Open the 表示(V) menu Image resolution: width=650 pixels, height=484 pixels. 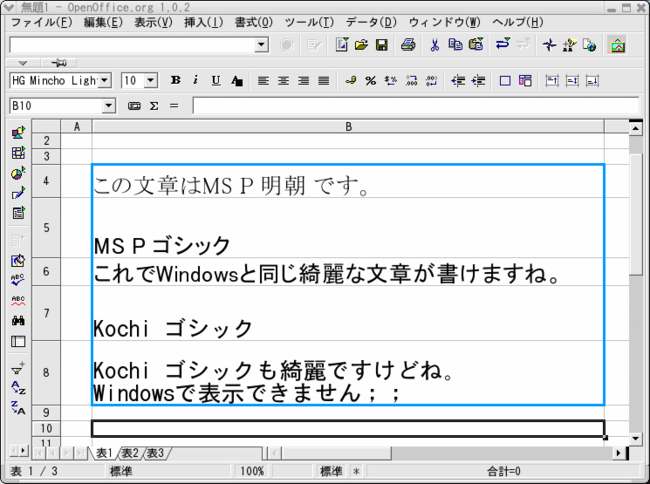pos(153,22)
